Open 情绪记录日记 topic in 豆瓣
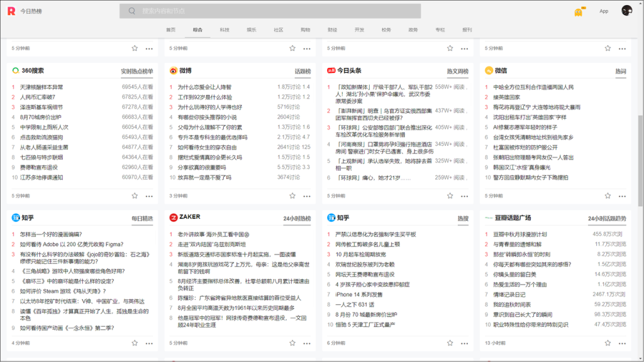 click(509, 294)
